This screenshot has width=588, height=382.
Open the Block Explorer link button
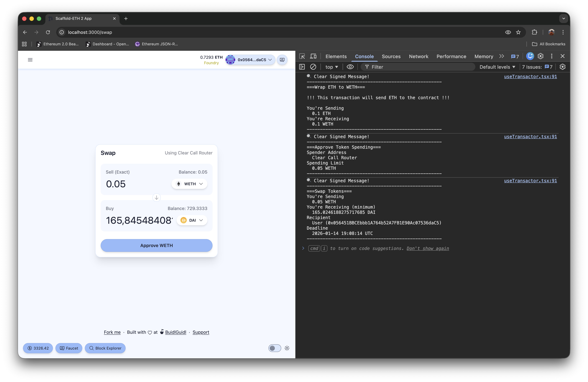coord(105,348)
